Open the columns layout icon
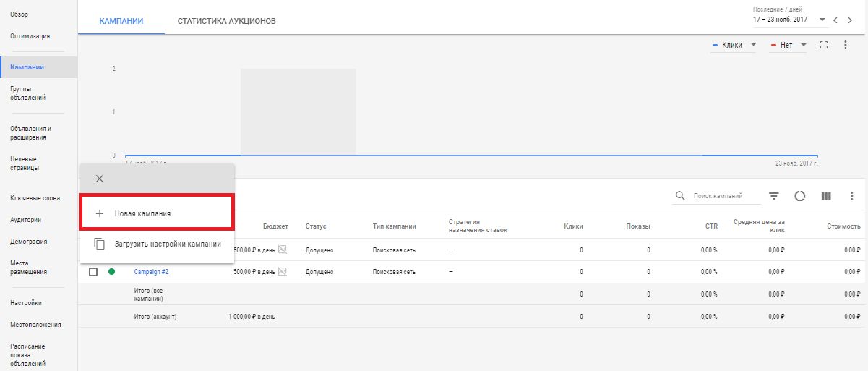Screen dimensions: 868x371 pyautogui.click(x=826, y=196)
